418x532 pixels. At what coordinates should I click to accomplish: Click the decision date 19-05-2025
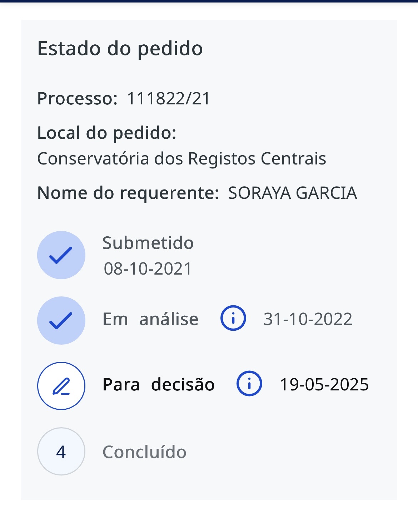[324, 385]
